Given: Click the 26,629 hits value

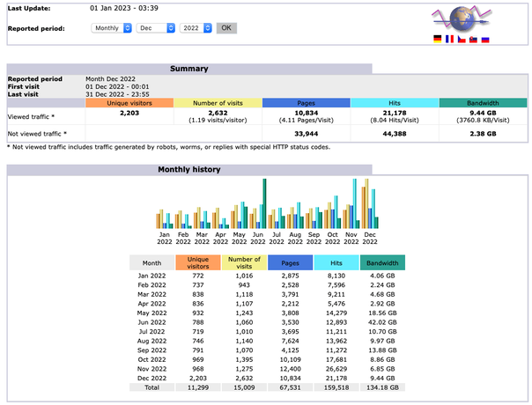Looking at the screenshot, I should (x=336, y=369).
